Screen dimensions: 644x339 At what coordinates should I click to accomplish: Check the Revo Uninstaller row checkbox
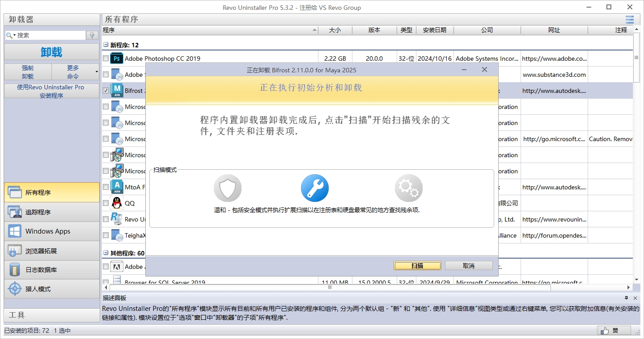click(x=106, y=219)
